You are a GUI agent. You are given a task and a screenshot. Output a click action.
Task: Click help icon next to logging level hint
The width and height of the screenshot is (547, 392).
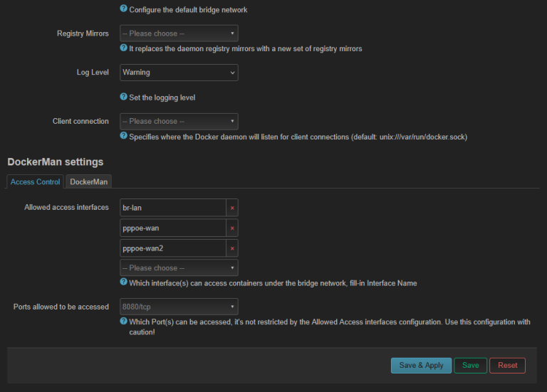[124, 97]
